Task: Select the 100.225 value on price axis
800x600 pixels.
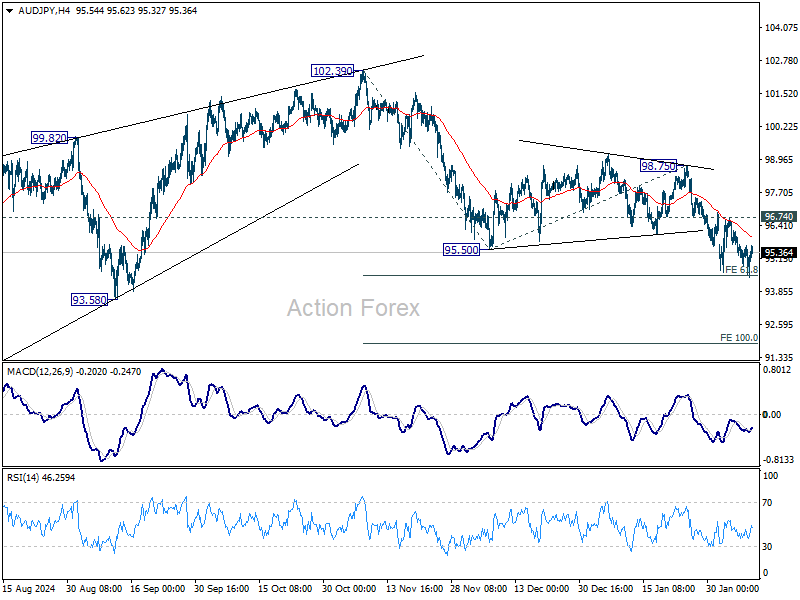Action: (x=781, y=127)
